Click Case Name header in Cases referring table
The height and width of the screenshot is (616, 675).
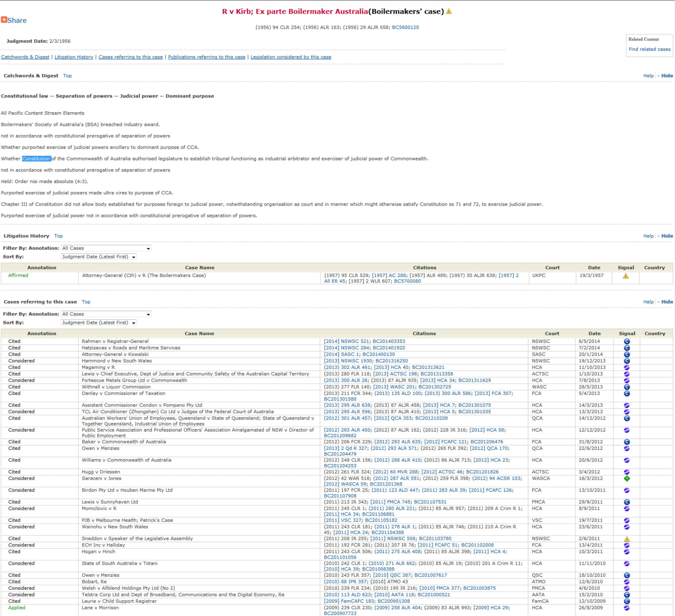(x=199, y=334)
